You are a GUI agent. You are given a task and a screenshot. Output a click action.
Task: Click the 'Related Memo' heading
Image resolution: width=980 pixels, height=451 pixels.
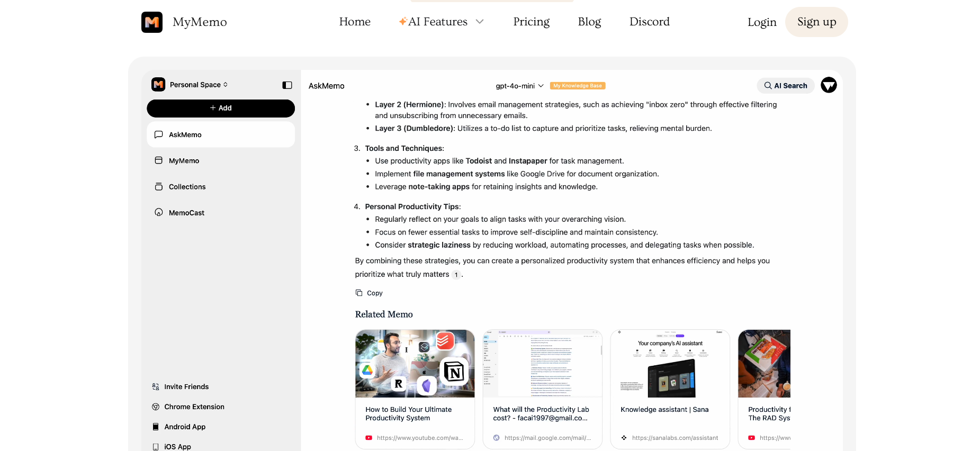384,314
